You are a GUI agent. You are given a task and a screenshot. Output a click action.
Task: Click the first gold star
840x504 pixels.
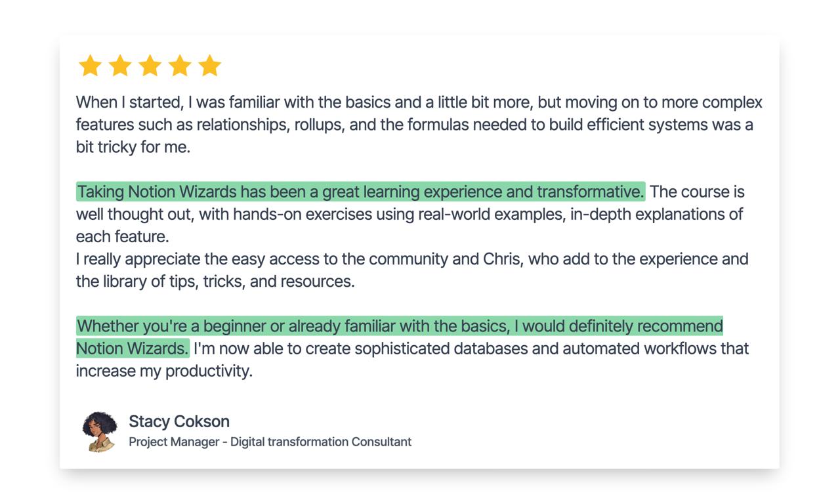click(90, 66)
